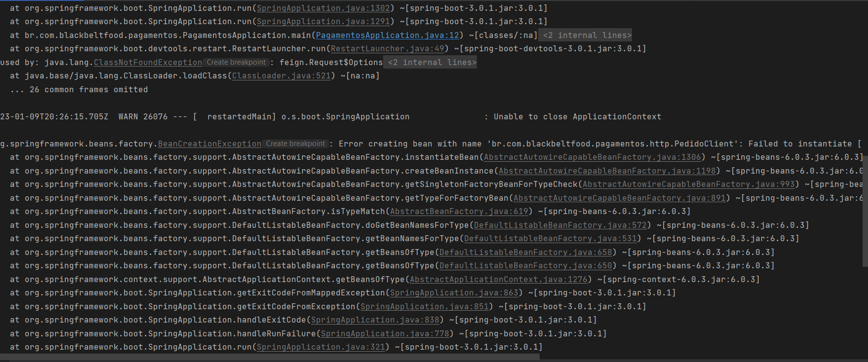Open AbstractAutowireCapableBeanFactory.java:1306 link
The image size is (868, 362).
point(592,157)
